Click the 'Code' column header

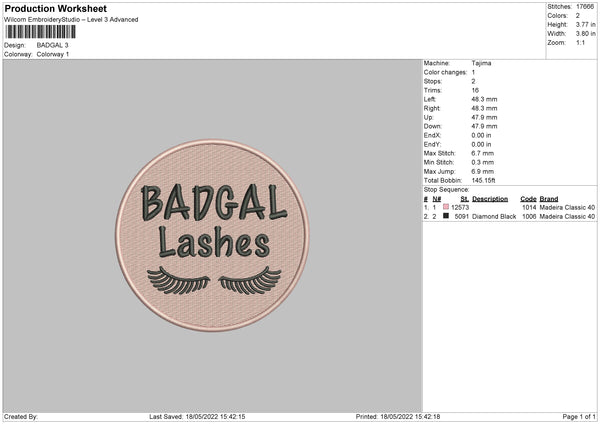[x=528, y=199]
